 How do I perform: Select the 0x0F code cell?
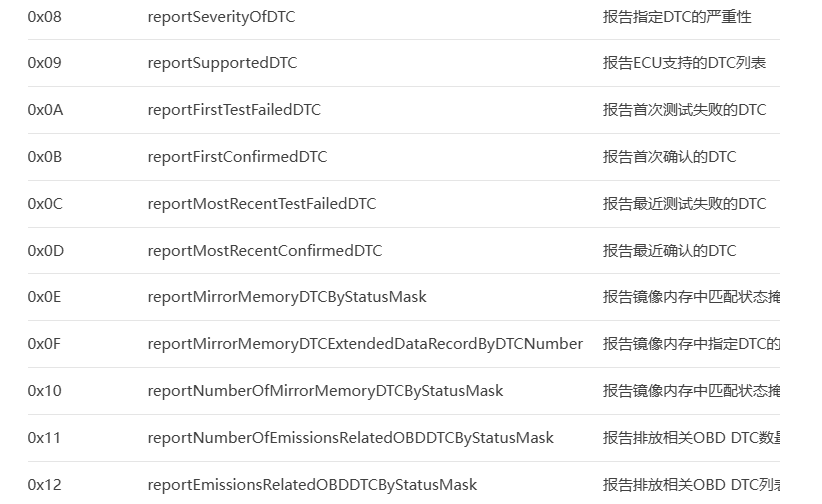pos(44,344)
